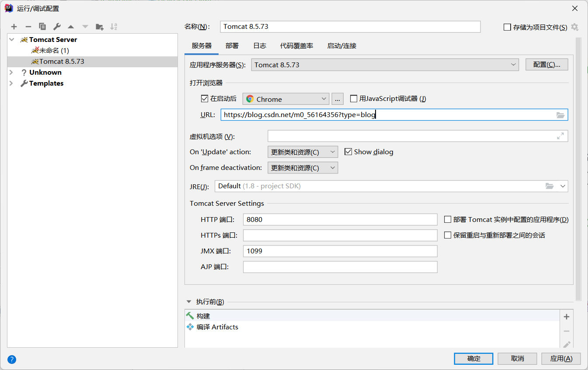Screen dimensions: 588x370
Task: Select the 构建 before-launch task
Action: (372, 316)
